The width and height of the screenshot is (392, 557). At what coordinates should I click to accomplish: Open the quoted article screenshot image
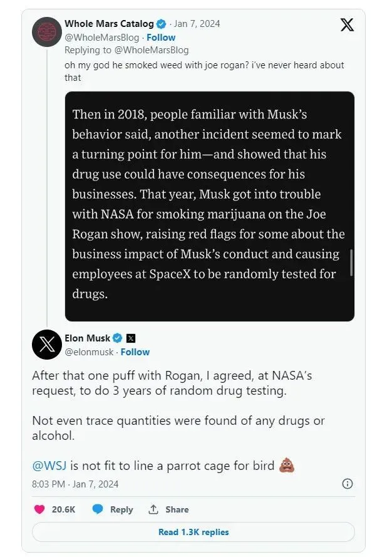(209, 206)
